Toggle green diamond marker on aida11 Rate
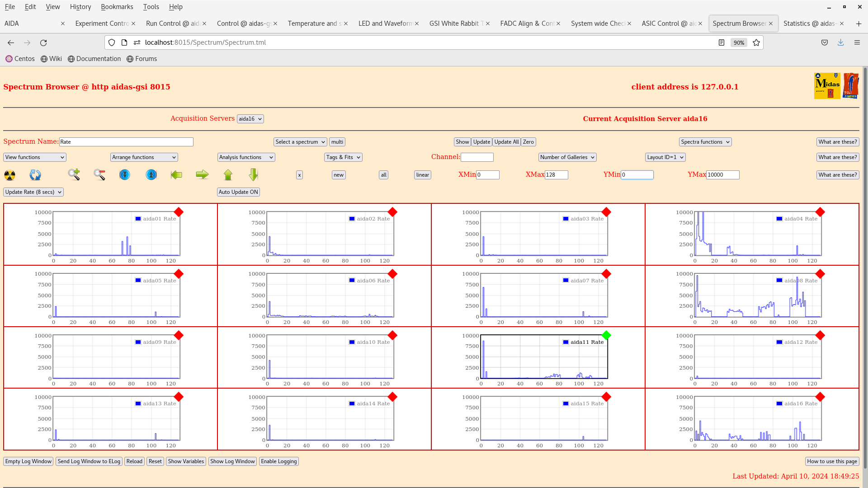 point(606,335)
